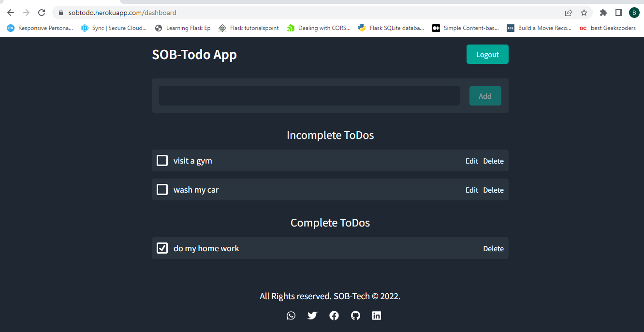The image size is (644, 332).
Task: Focus the new todo text field
Action: [309, 96]
